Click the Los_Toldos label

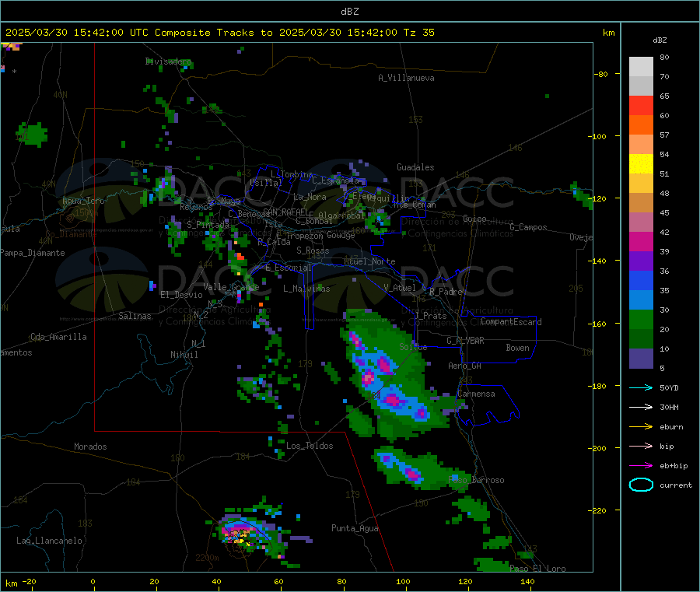pyautogui.click(x=310, y=446)
